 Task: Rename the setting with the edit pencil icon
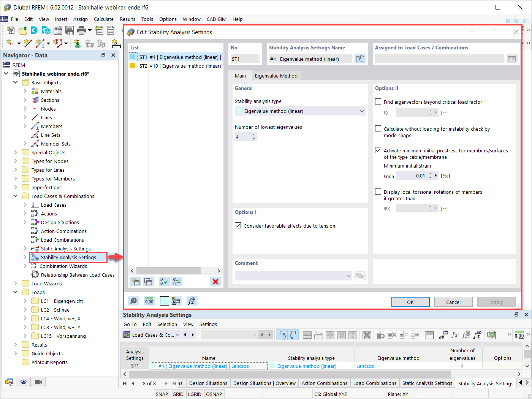[359, 58]
